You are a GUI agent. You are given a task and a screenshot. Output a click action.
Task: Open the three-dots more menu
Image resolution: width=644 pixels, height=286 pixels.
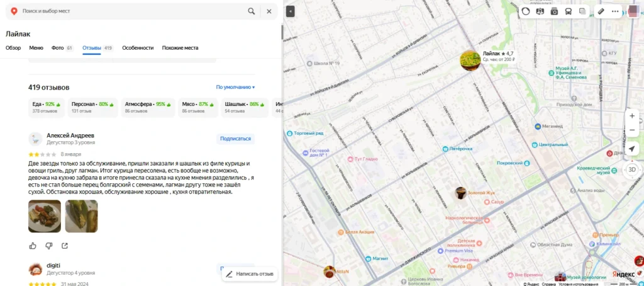click(615, 11)
